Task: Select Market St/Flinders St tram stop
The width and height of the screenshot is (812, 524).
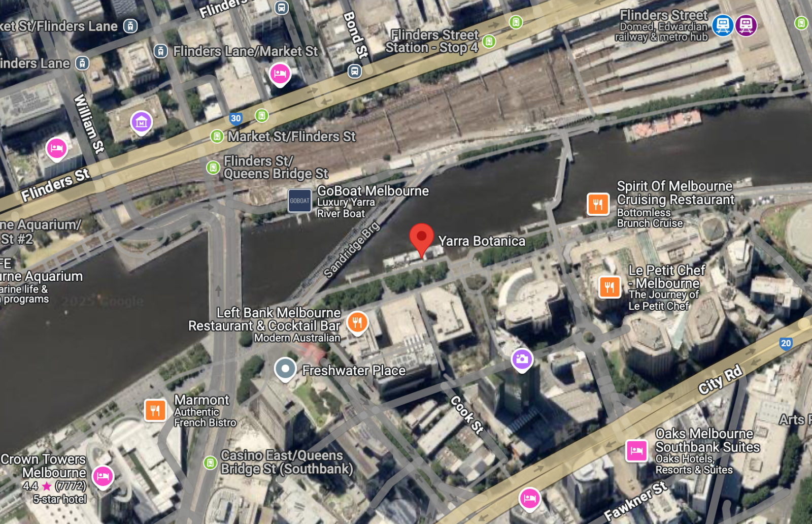Action: point(217,136)
